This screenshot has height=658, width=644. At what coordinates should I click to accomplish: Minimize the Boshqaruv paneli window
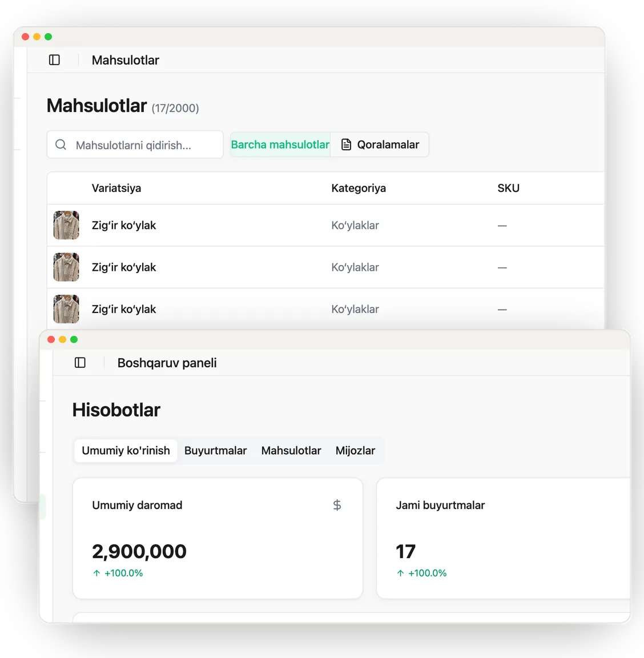(62, 339)
